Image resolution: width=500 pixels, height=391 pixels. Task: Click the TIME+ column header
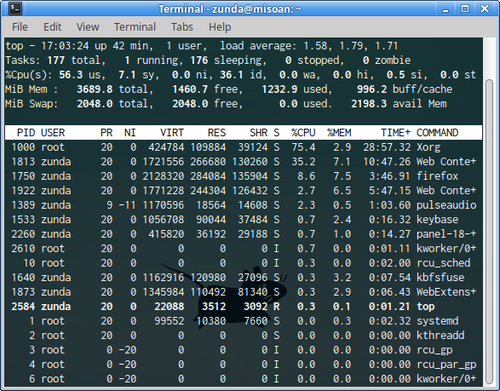(x=396, y=133)
